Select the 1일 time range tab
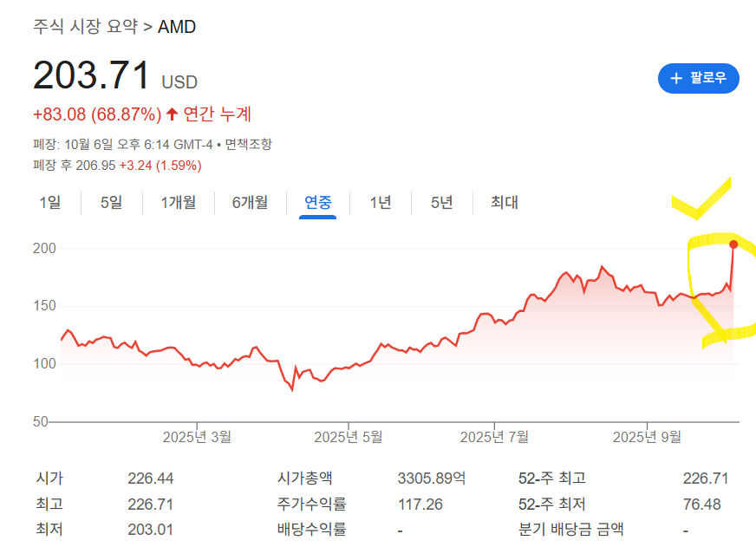 (x=50, y=203)
